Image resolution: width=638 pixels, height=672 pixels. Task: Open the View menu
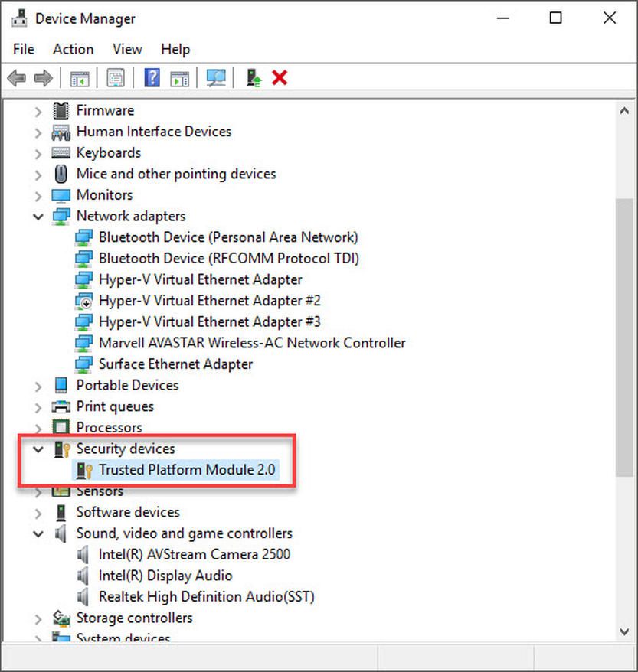click(126, 49)
